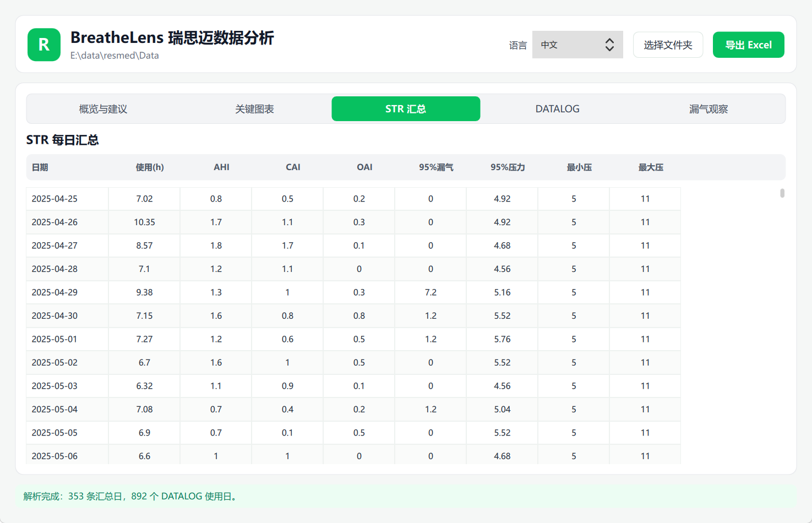Select the date cell 2025-04-26
Viewport: 812px width, 523px height.
click(67, 222)
